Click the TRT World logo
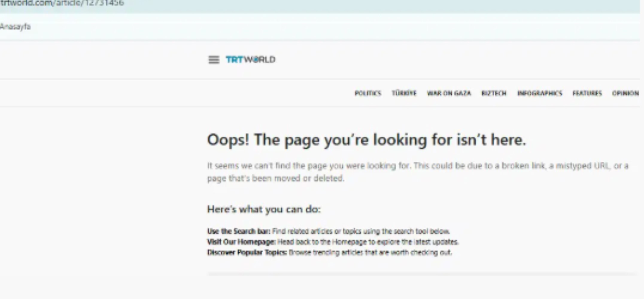The height and width of the screenshot is (299, 644). [x=250, y=60]
